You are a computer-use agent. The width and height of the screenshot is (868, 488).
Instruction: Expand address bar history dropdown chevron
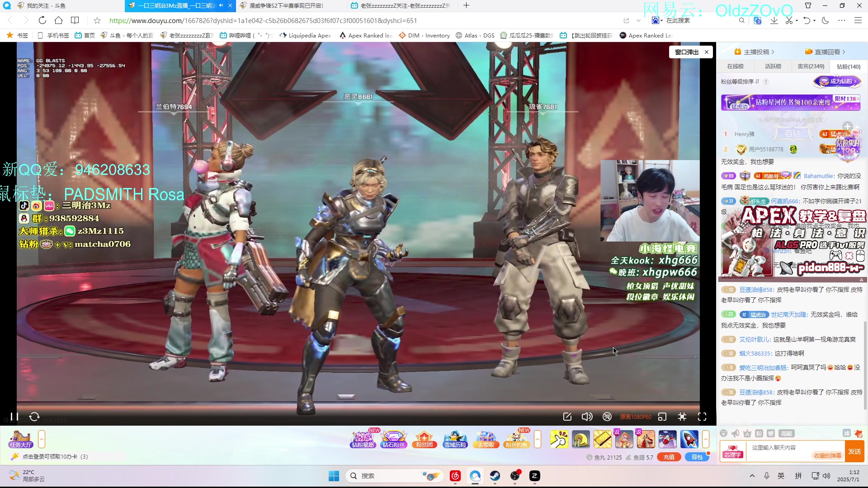click(x=638, y=20)
